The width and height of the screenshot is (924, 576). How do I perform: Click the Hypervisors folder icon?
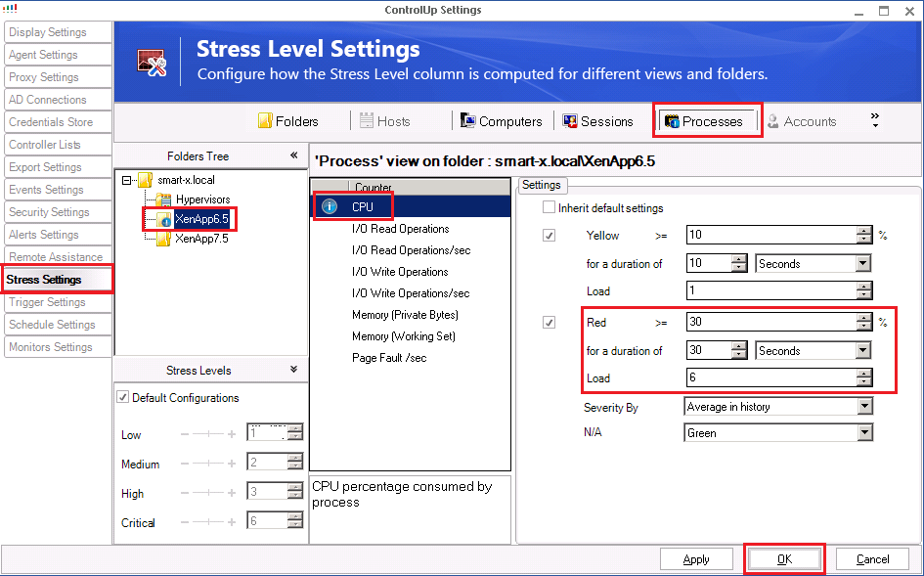(x=163, y=199)
